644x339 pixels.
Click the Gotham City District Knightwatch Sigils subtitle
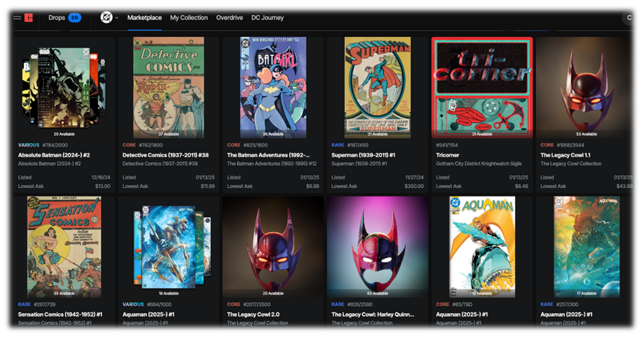[x=479, y=164]
